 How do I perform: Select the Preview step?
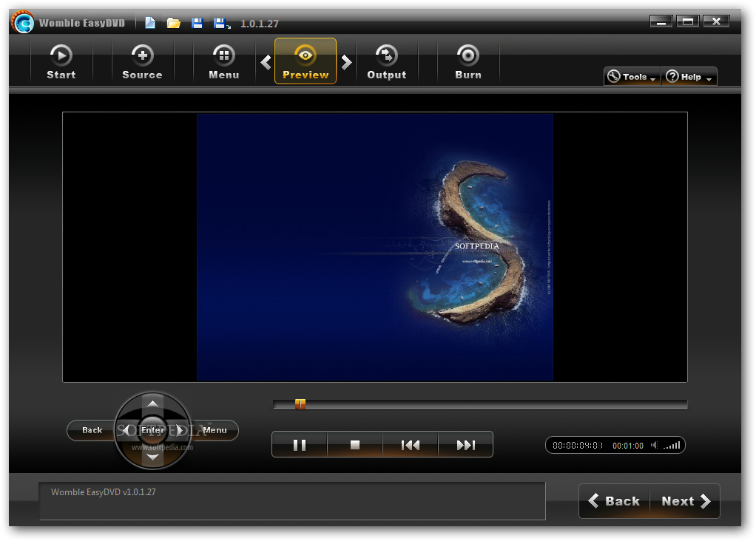(x=306, y=61)
